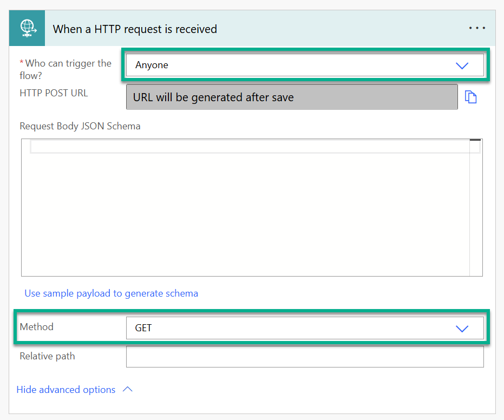Click the JSON schema editor scrollbar
504x420 pixels.
pyautogui.click(x=476, y=208)
